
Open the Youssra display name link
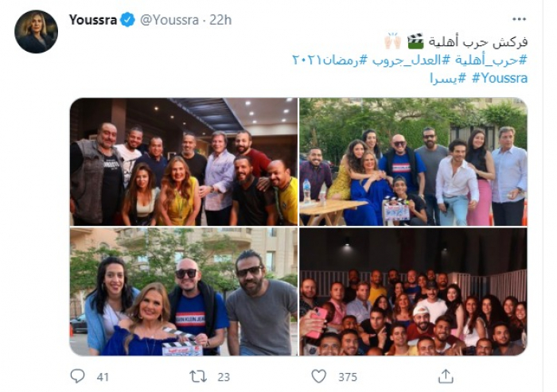click(93, 20)
